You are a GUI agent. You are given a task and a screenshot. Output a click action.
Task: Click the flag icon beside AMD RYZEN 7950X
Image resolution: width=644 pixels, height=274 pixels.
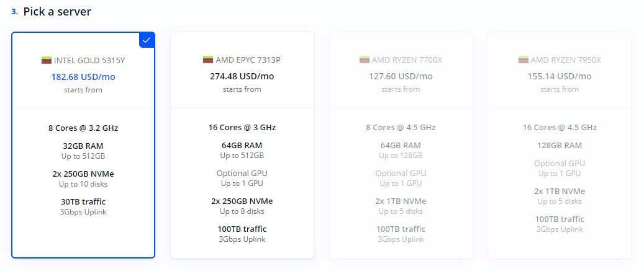(524, 60)
